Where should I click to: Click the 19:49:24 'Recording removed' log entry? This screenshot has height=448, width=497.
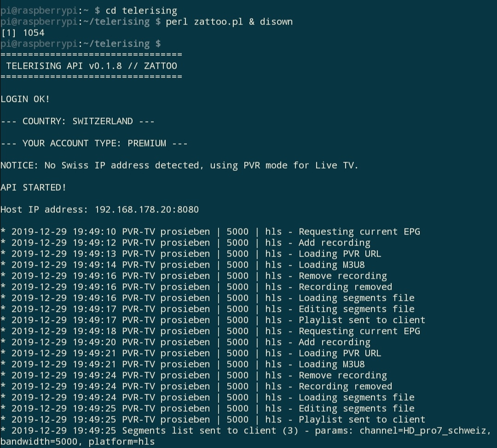pyautogui.click(x=196, y=386)
